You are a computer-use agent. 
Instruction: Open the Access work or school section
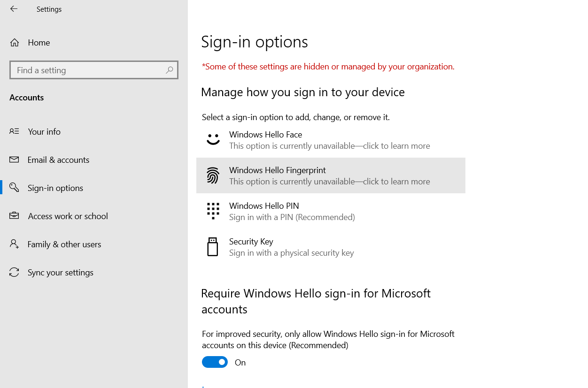[67, 216]
